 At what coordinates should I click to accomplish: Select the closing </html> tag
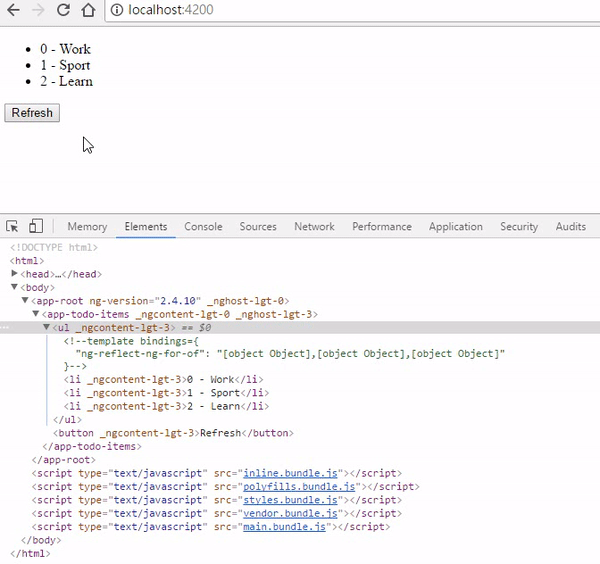click(x=30, y=554)
